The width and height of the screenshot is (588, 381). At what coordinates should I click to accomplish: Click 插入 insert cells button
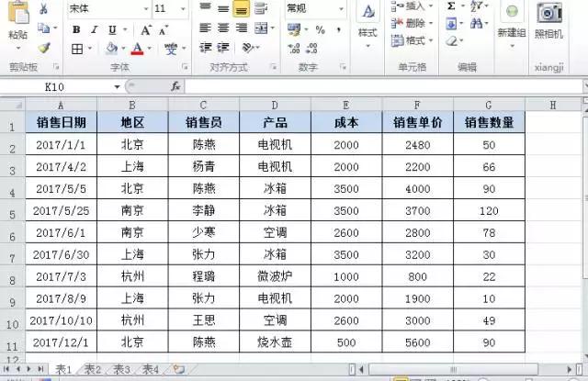coord(412,6)
